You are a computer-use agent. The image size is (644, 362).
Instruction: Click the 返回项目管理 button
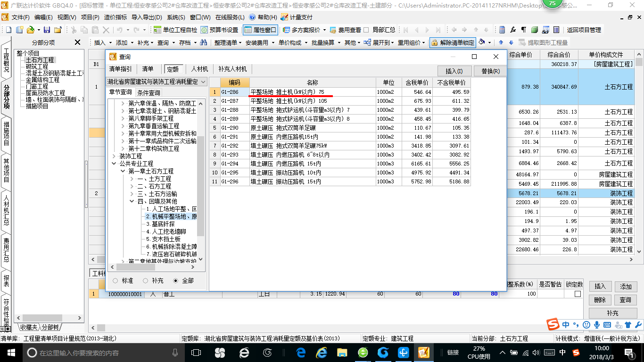pos(584,30)
